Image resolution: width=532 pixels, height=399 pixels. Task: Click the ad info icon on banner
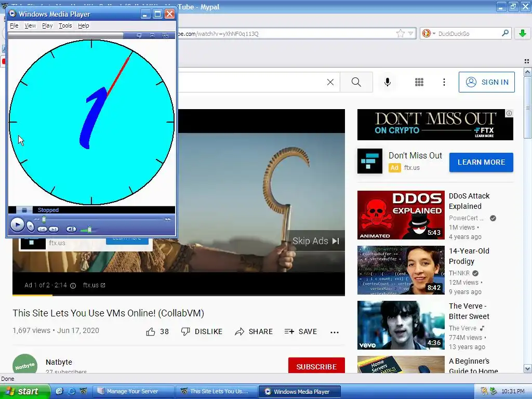[509, 113]
